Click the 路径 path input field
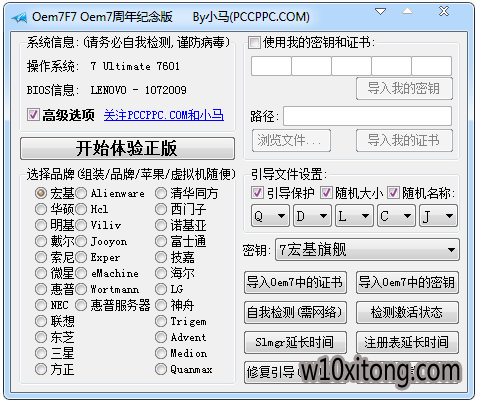 pos(367,116)
